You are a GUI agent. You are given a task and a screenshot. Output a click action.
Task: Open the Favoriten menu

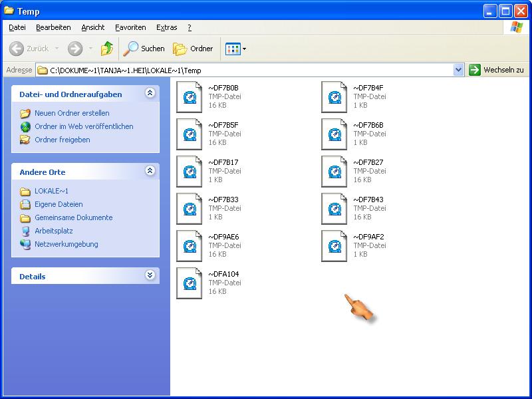(130, 27)
